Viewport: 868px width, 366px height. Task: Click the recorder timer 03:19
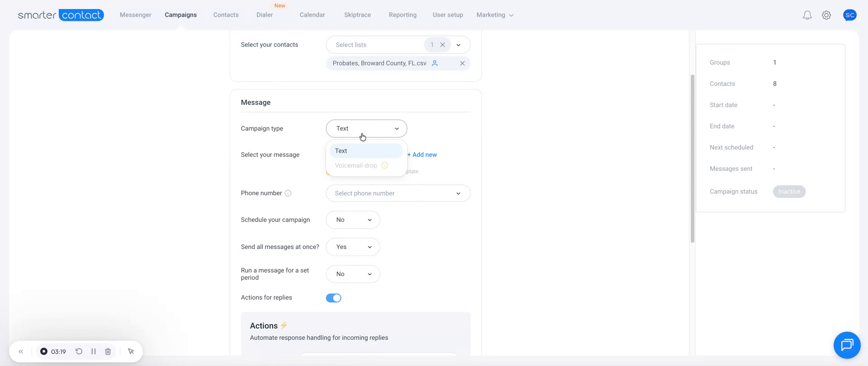tap(58, 352)
